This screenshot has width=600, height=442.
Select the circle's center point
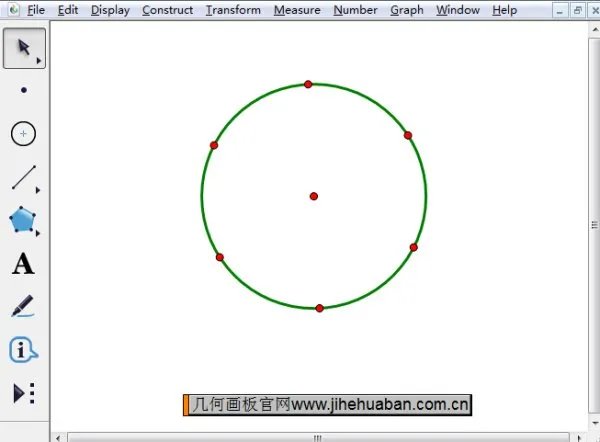[314, 196]
